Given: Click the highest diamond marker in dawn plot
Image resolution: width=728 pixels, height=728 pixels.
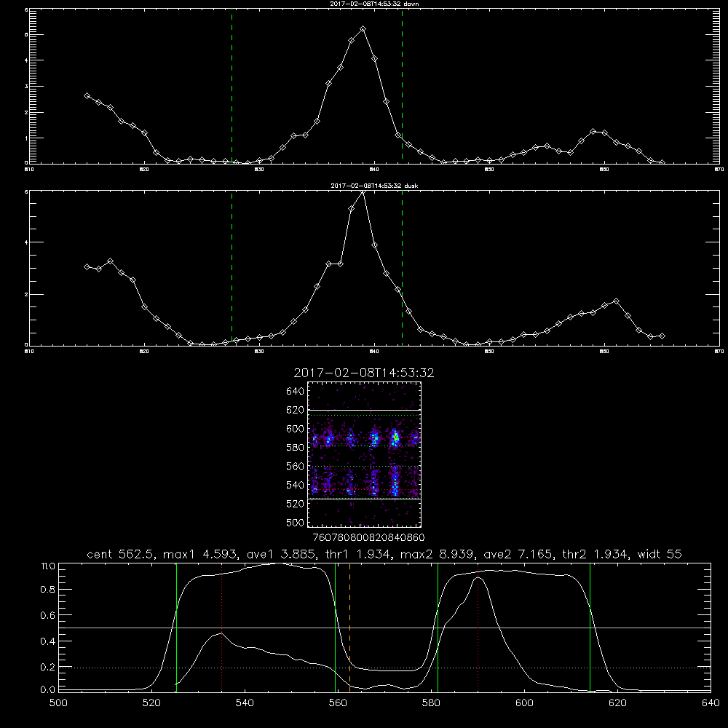Looking at the screenshot, I should pos(363,29).
